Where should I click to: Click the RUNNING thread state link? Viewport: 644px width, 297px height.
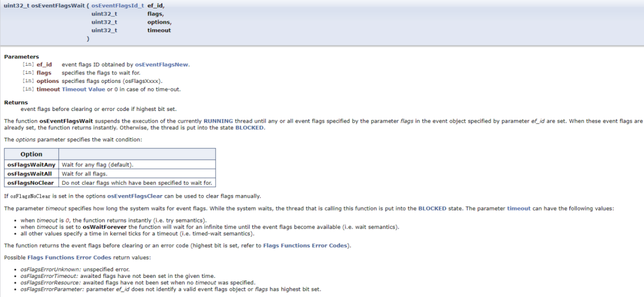(218, 120)
